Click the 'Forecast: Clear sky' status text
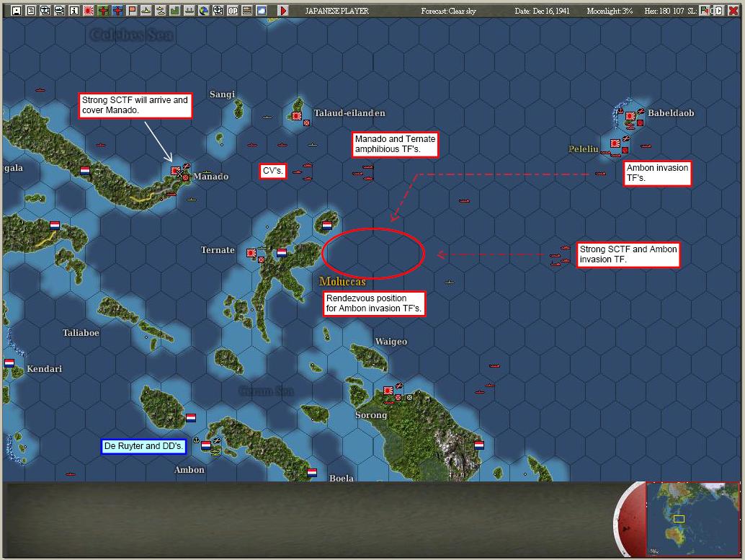This screenshot has width=745, height=560. pyautogui.click(x=449, y=11)
